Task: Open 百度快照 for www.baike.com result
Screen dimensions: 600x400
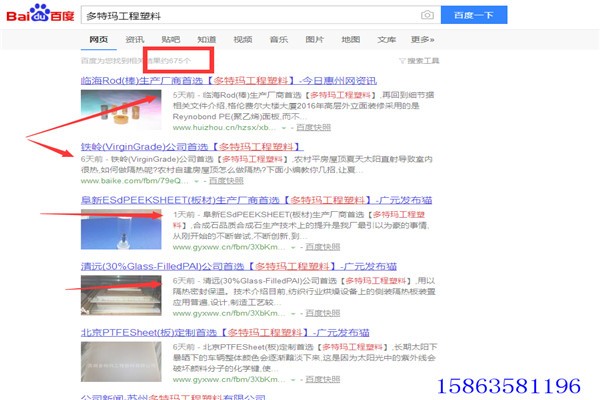Action: [x=226, y=181]
